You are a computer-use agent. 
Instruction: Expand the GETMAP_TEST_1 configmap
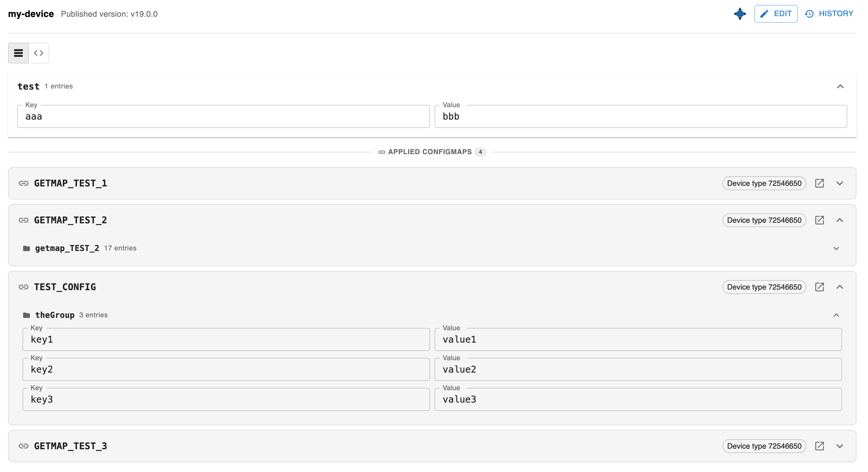click(839, 183)
